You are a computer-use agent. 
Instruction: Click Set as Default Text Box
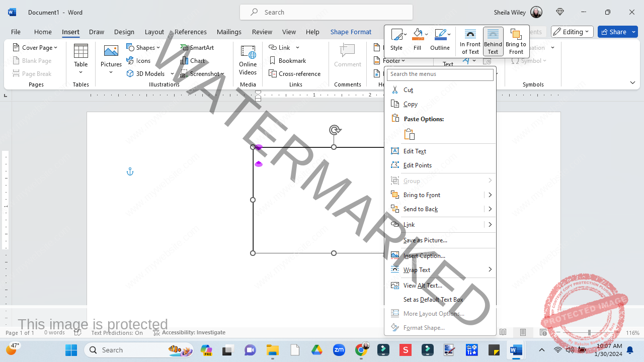[440, 300]
